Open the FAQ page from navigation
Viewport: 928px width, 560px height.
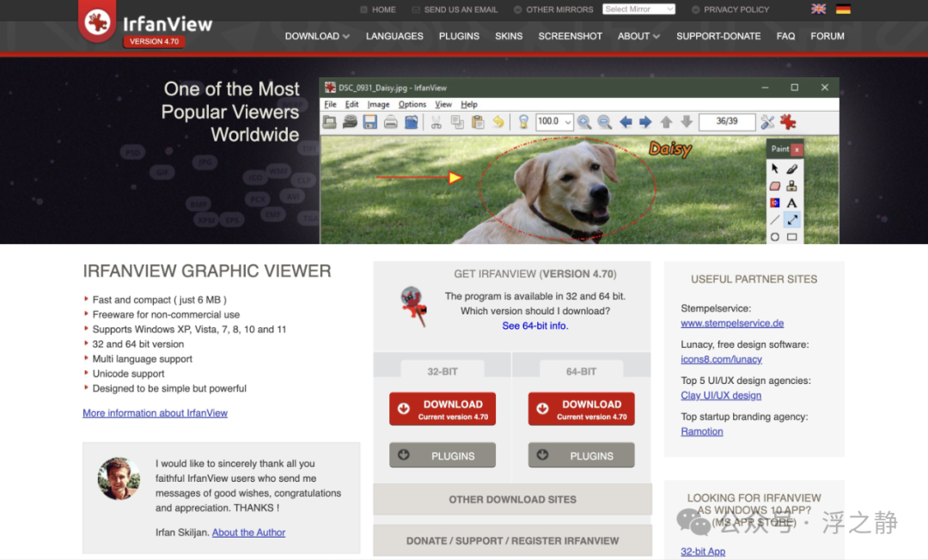[786, 36]
